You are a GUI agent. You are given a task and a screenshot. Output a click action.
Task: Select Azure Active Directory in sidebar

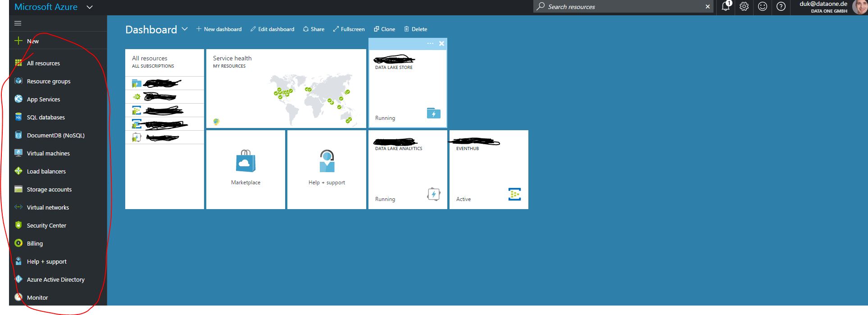pyautogui.click(x=55, y=280)
